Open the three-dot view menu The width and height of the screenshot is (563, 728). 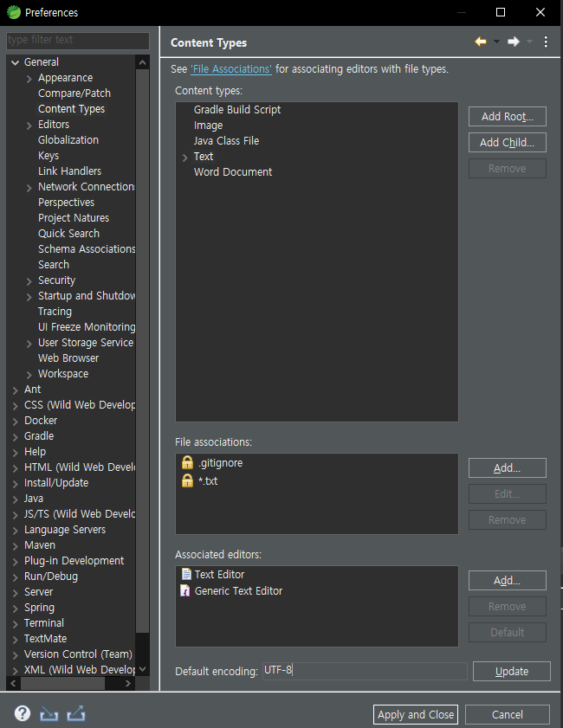point(546,42)
